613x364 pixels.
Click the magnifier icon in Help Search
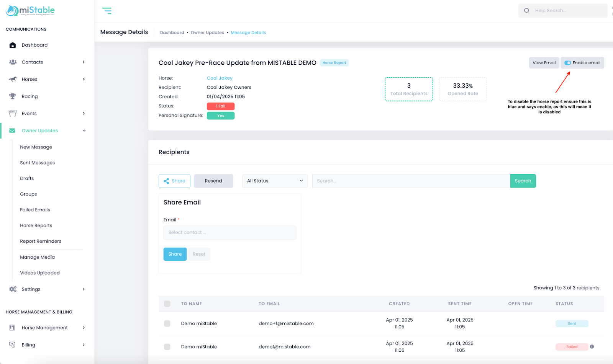[x=527, y=11]
